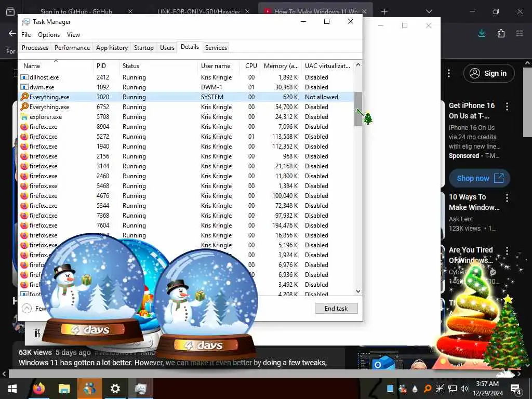Collapse Task Manager with Fewer details arrow
The width and height of the screenshot is (532, 399).
click(27, 308)
